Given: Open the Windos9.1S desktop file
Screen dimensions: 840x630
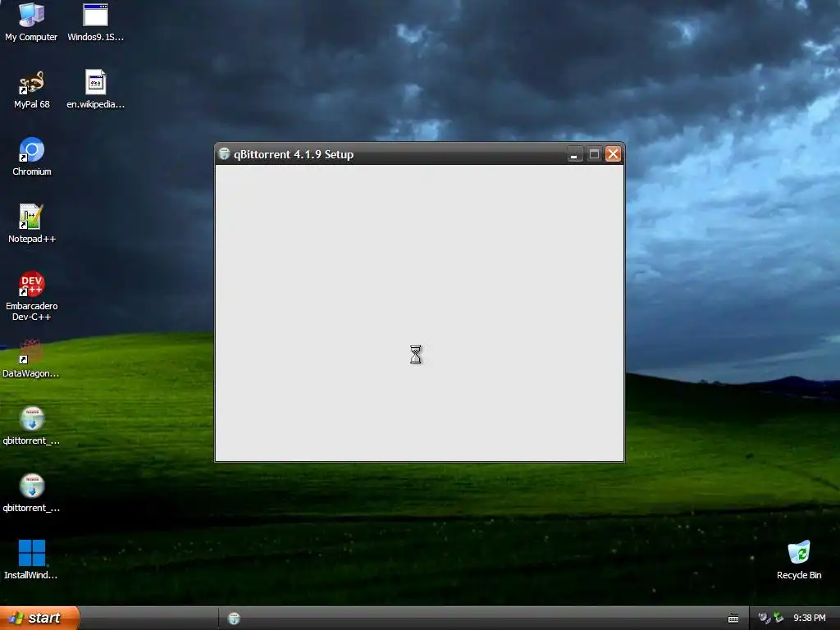Looking at the screenshot, I should [95, 21].
